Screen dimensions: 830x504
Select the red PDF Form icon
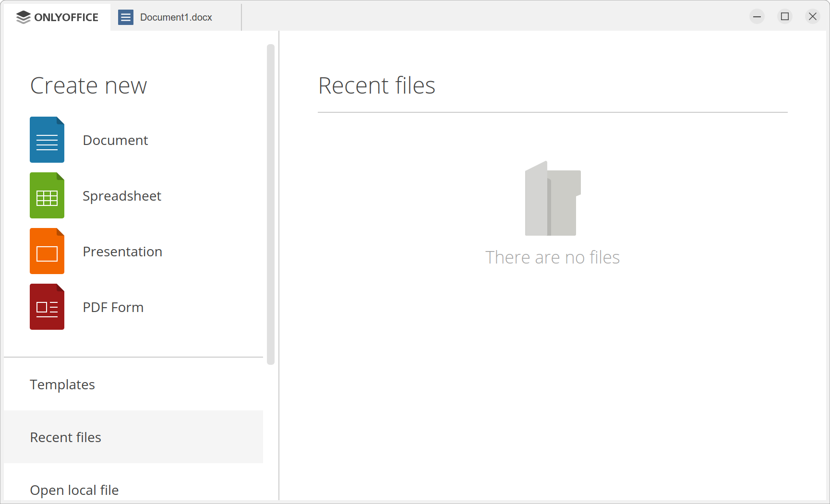pyautogui.click(x=47, y=307)
